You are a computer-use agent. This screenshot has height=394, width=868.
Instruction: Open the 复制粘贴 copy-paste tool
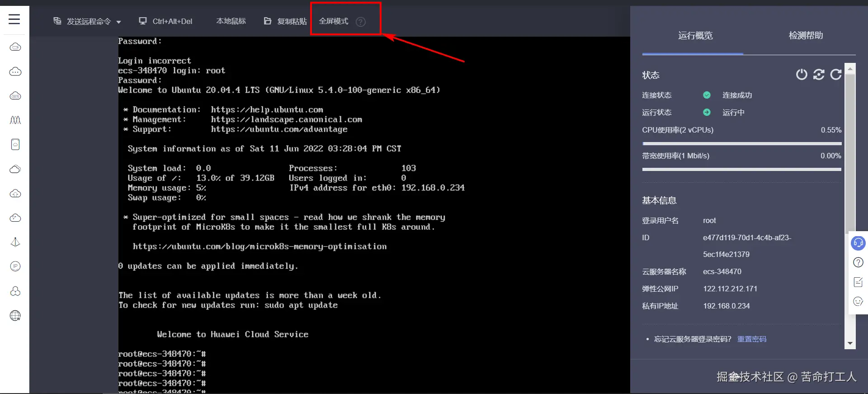(x=285, y=21)
